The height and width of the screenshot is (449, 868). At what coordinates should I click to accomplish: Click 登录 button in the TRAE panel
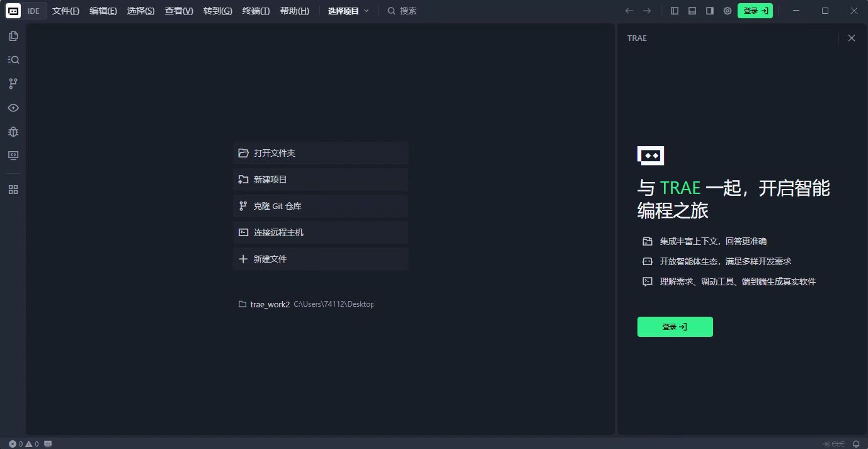tap(675, 327)
